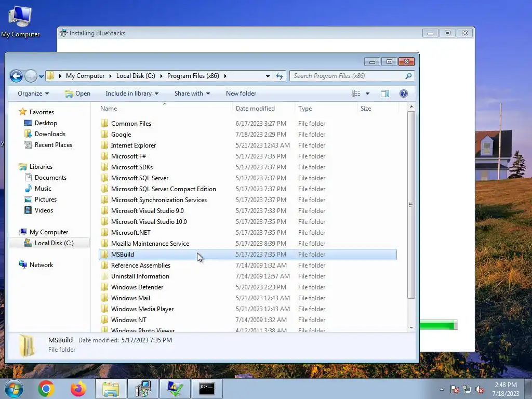Select the Windows NT folder
Viewport: 532px width, 399px height.
click(x=129, y=320)
